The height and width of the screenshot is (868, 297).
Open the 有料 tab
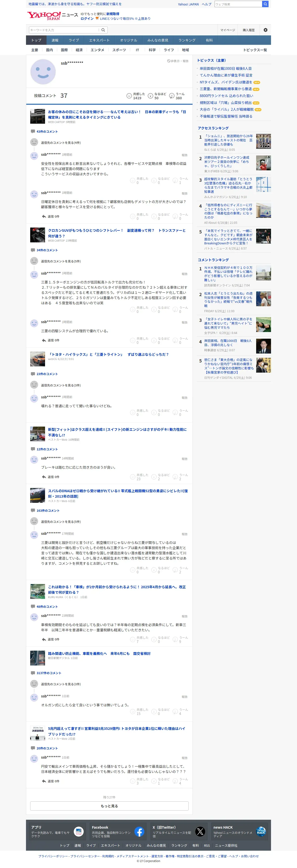pos(209,40)
